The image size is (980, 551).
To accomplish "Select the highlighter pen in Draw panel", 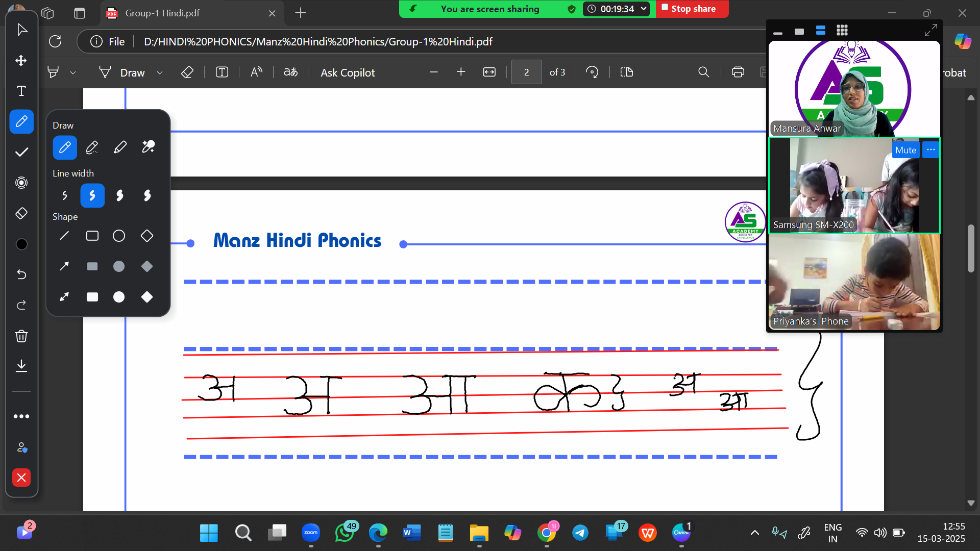I will click(120, 147).
